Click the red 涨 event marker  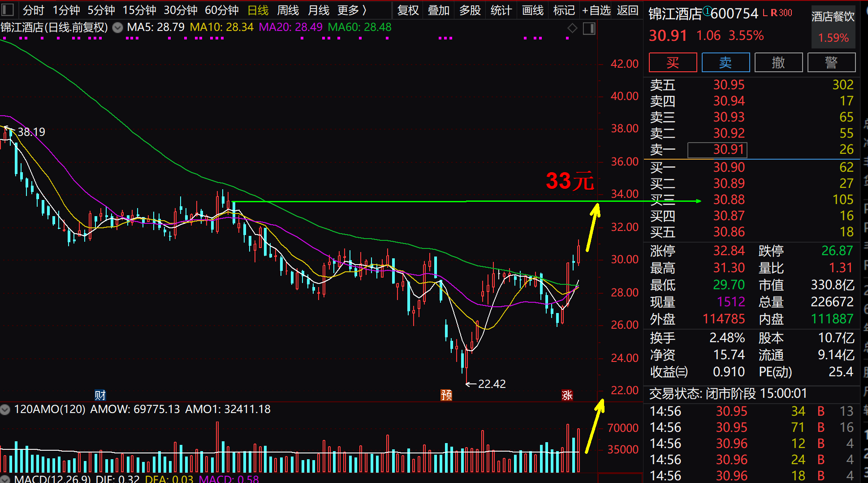tap(567, 395)
